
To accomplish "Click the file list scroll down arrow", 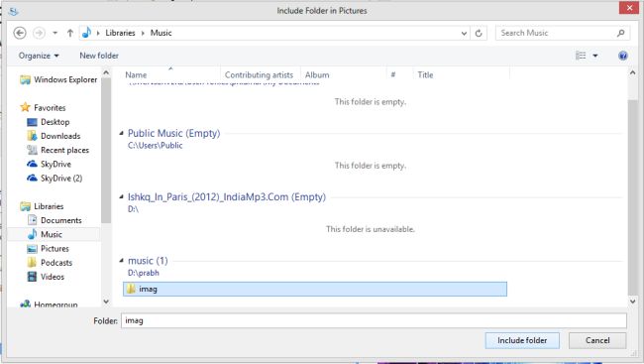I will [632, 302].
